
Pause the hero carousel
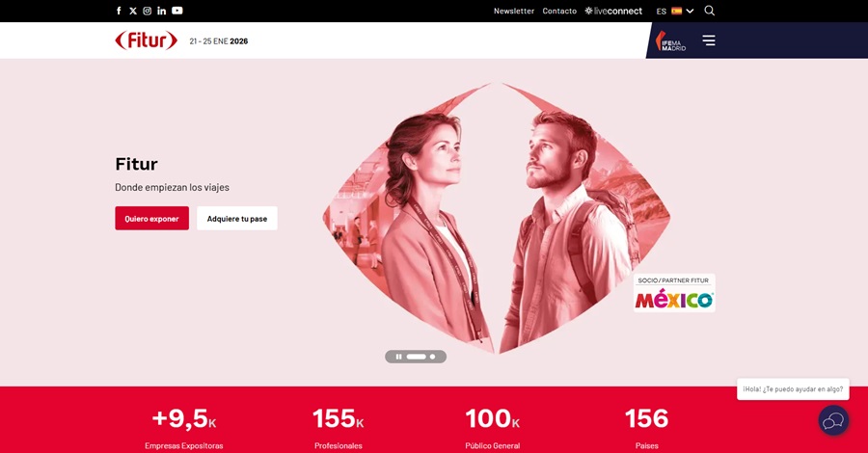[398, 357]
